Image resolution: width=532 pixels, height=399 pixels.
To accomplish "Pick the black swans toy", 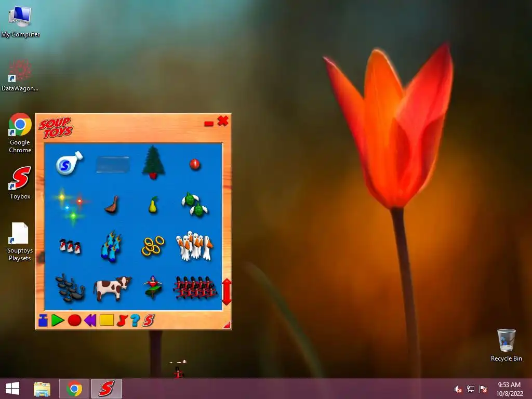I will [70, 288].
